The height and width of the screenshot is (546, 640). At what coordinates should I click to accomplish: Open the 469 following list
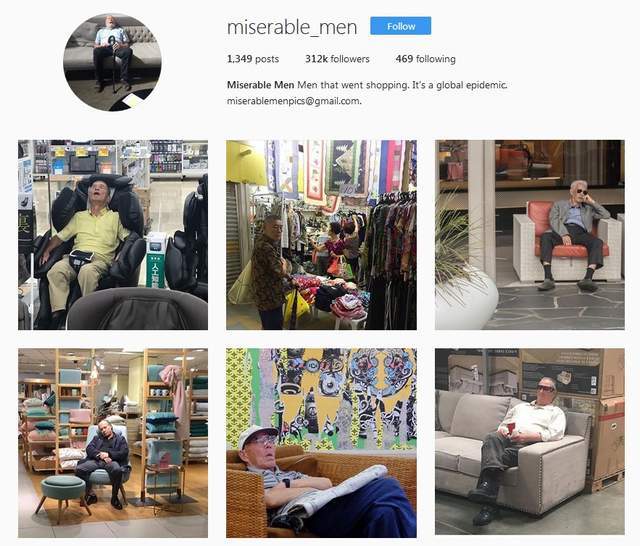[x=425, y=59]
